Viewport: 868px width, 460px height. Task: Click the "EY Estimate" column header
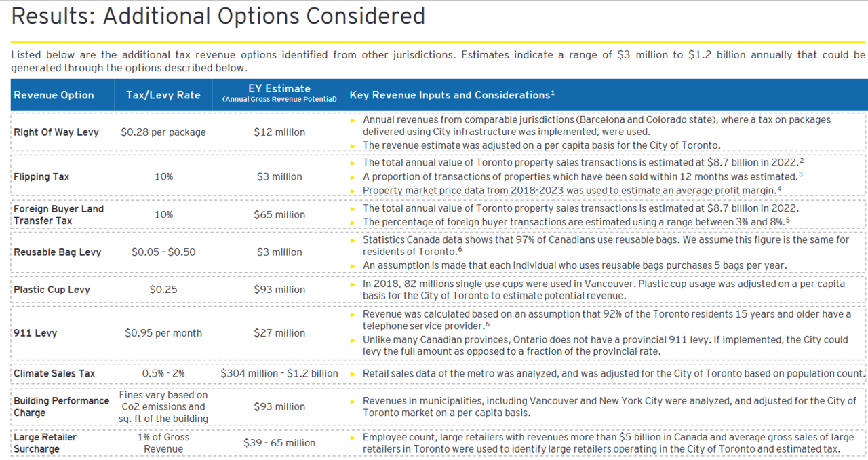[279, 93]
